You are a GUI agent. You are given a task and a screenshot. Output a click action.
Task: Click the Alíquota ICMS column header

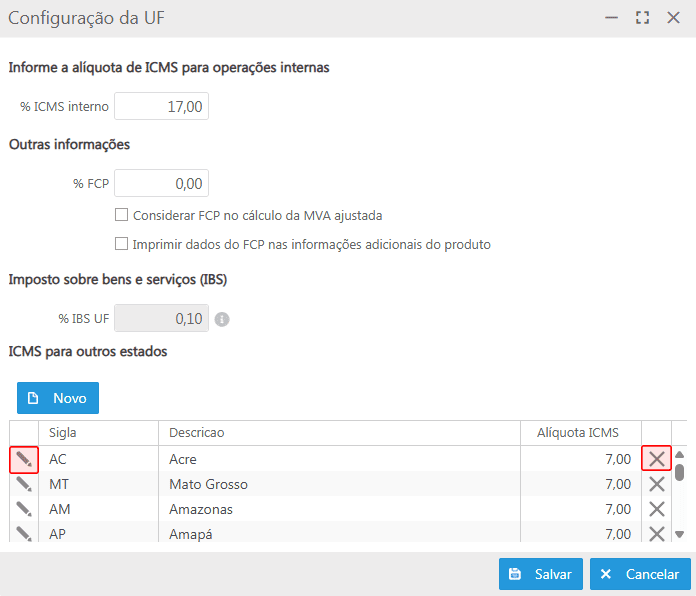tap(581, 433)
